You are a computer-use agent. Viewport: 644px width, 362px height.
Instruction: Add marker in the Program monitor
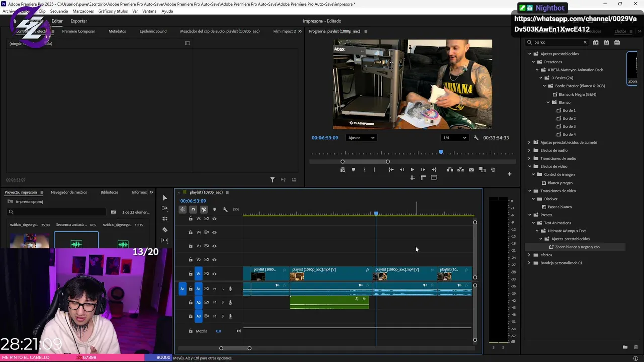click(353, 170)
